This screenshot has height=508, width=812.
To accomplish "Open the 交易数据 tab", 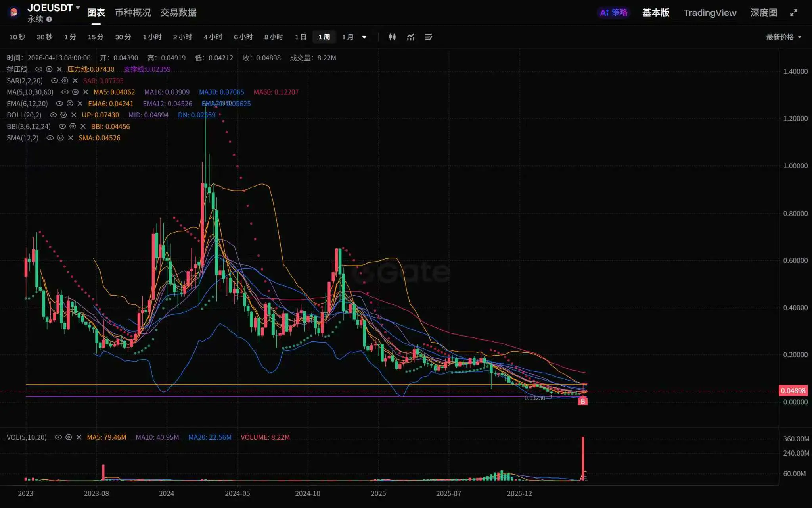I will [x=178, y=13].
